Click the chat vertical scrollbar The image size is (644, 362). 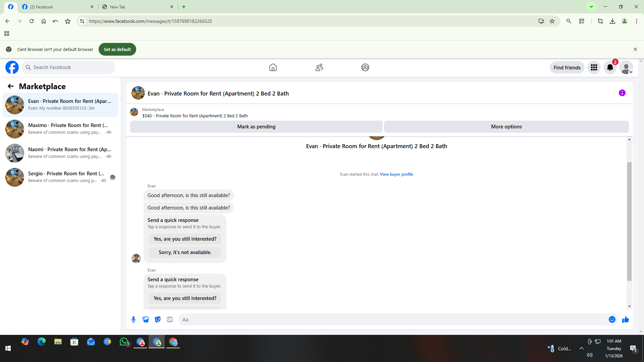tap(629, 221)
